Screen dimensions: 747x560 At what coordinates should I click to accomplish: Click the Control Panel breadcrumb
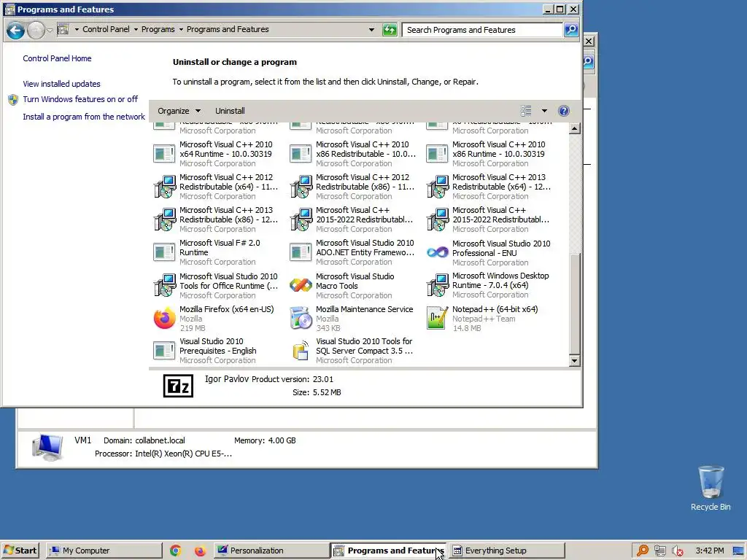[106, 29]
